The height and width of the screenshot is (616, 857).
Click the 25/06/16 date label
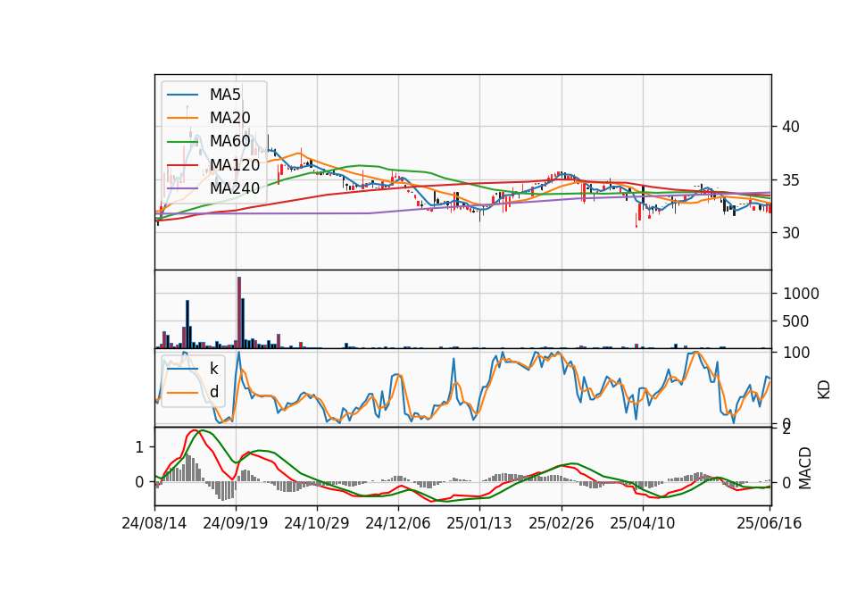click(769, 523)
